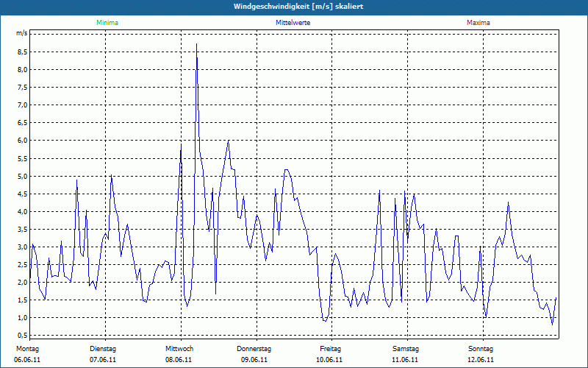The width and height of the screenshot is (588, 368).
Task: Click the Sonntag day label
Action: [x=481, y=349]
